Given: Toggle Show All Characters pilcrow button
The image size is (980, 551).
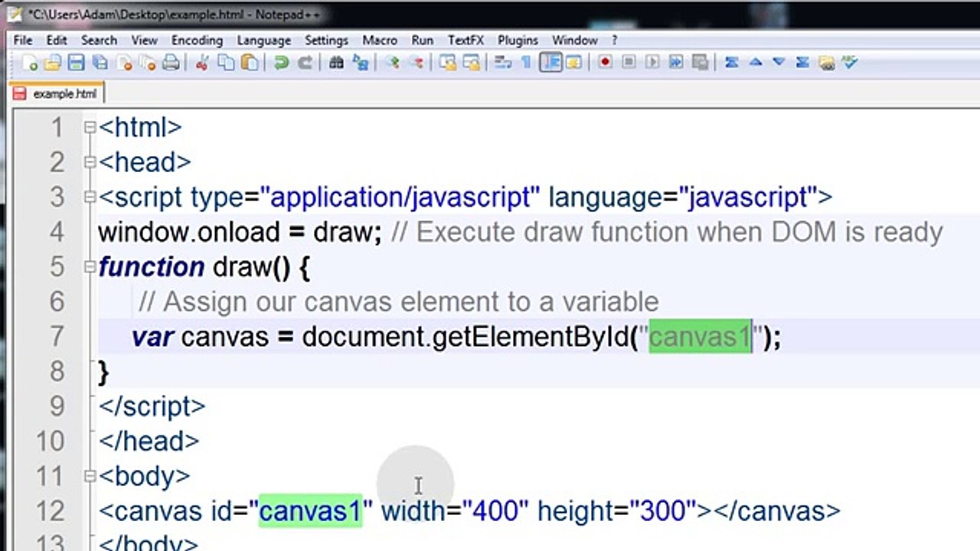Looking at the screenshot, I should (x=526, y=63).
